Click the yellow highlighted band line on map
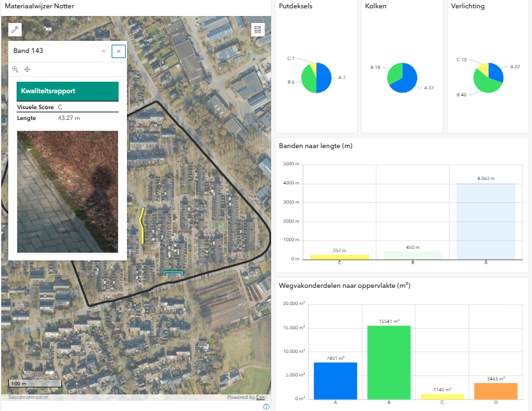 pyautogui.click(x=142, y=226)
